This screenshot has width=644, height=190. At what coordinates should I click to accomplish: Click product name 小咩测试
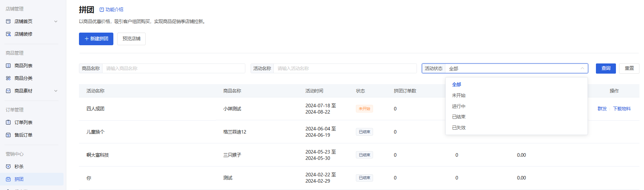tap(232, 109)
